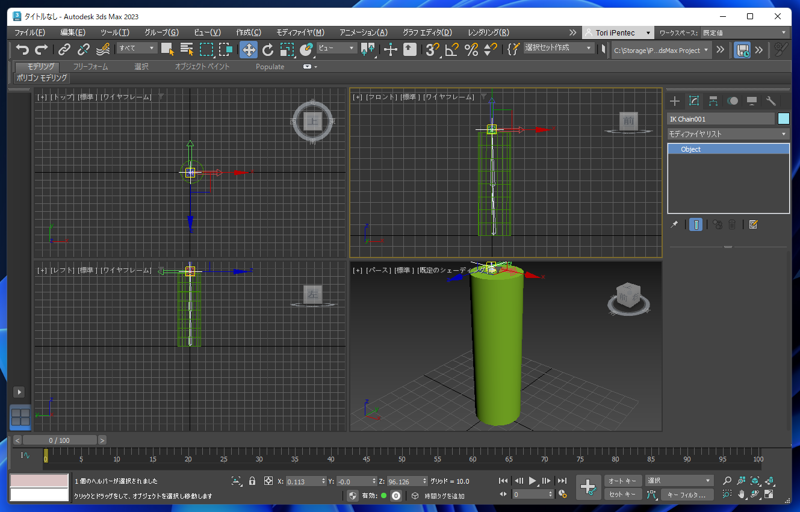Click Configure Modifier Sets icon

point(753,225)
